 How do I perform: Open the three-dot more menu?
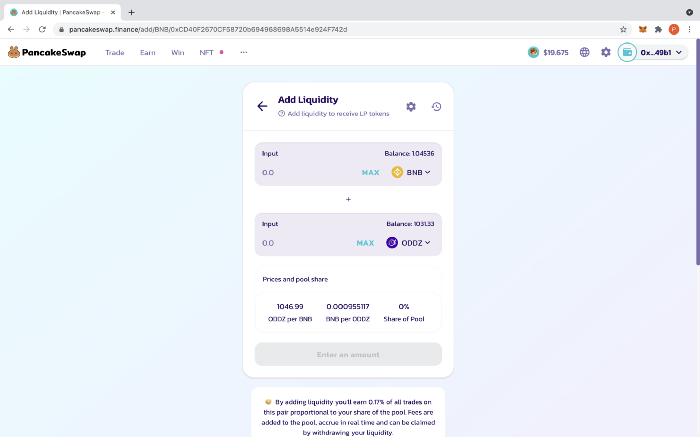pos(244,52)
